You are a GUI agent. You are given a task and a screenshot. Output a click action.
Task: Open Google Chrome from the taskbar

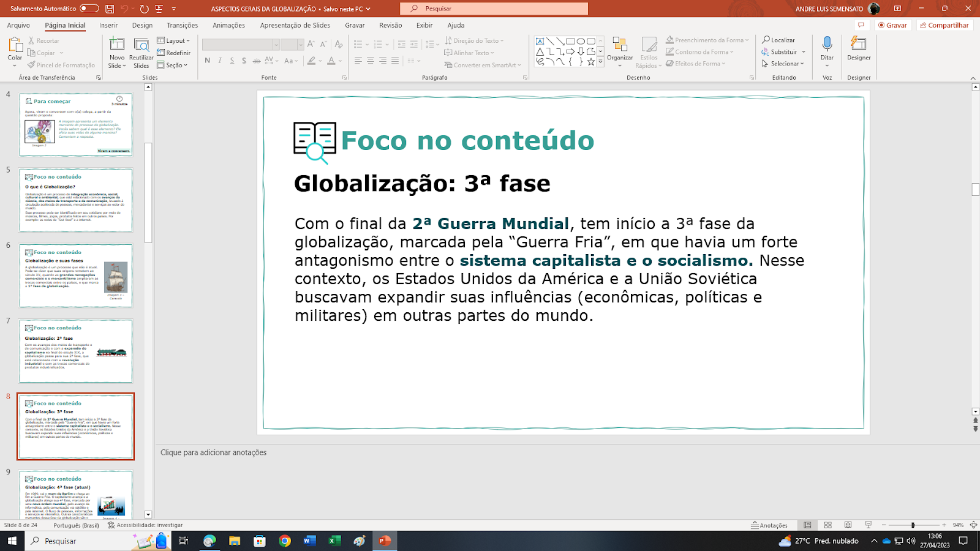(x=285, y=541)
